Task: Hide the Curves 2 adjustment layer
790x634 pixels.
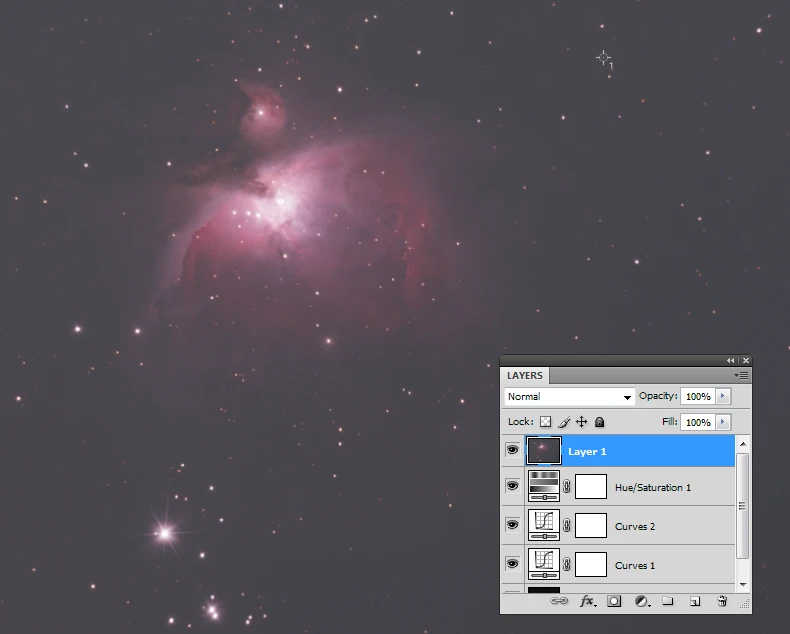Action: click(513, 525)
